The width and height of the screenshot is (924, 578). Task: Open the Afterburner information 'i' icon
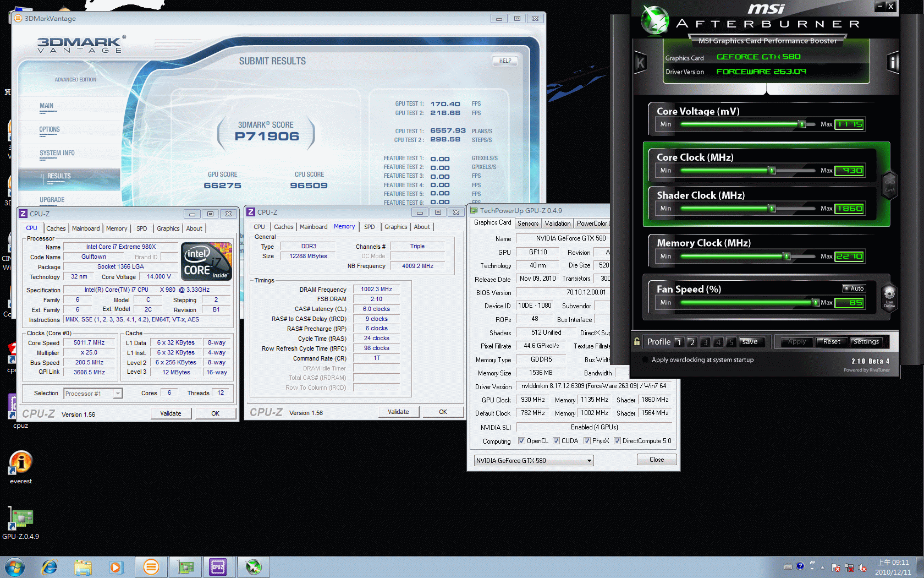893,62
